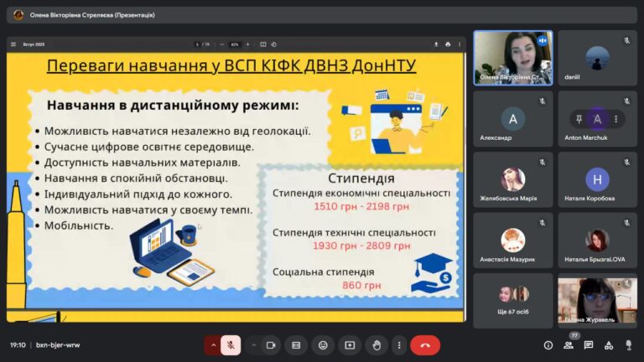Click the Мобільність bullet on slide

[78, 225]
